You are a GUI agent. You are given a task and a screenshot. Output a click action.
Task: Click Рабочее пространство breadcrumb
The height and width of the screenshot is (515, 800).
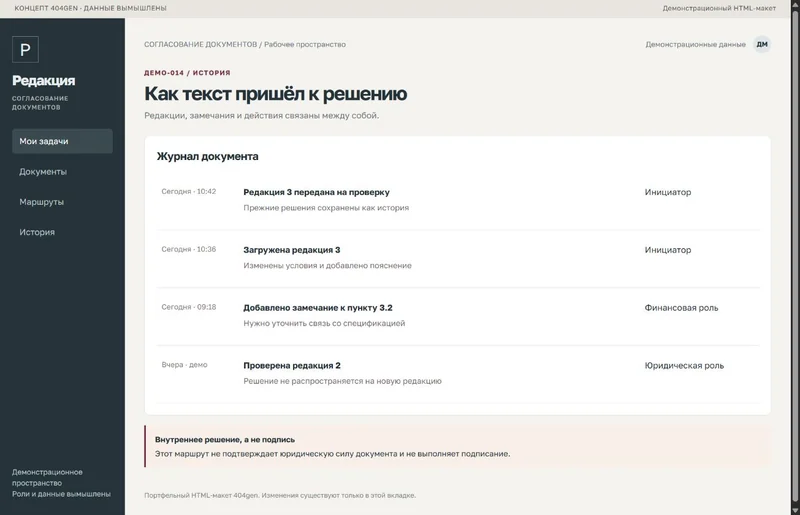tap(305, 44)
